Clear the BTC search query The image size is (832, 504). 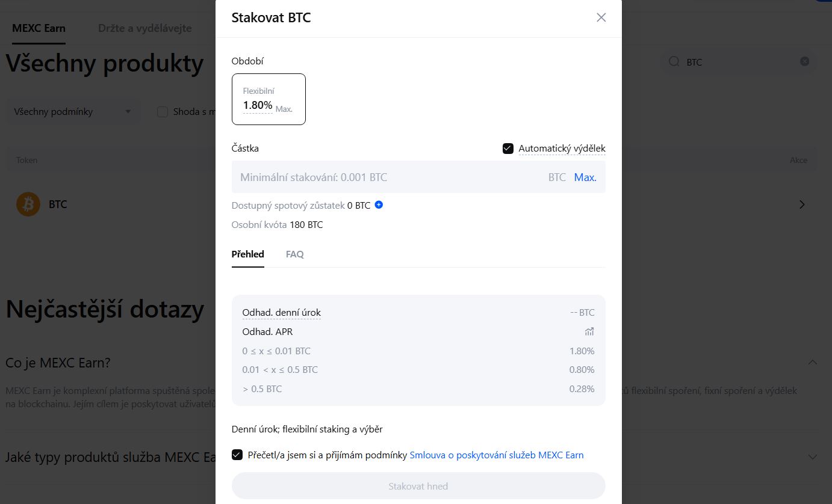tap(804, 61)
